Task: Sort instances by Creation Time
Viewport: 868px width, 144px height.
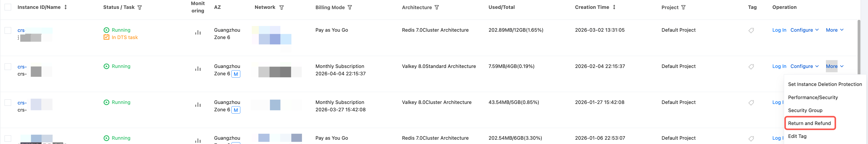Action: click(x=614, y=7)
